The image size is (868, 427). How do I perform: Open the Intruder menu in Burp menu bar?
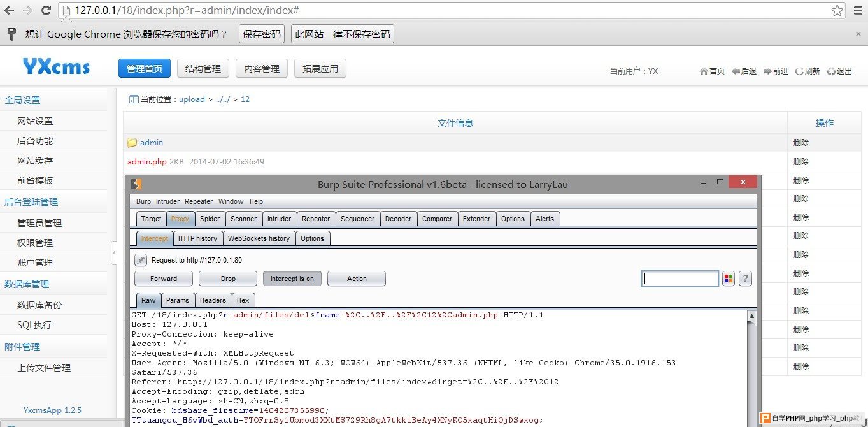pyautogui.click(x=168, y=201)
